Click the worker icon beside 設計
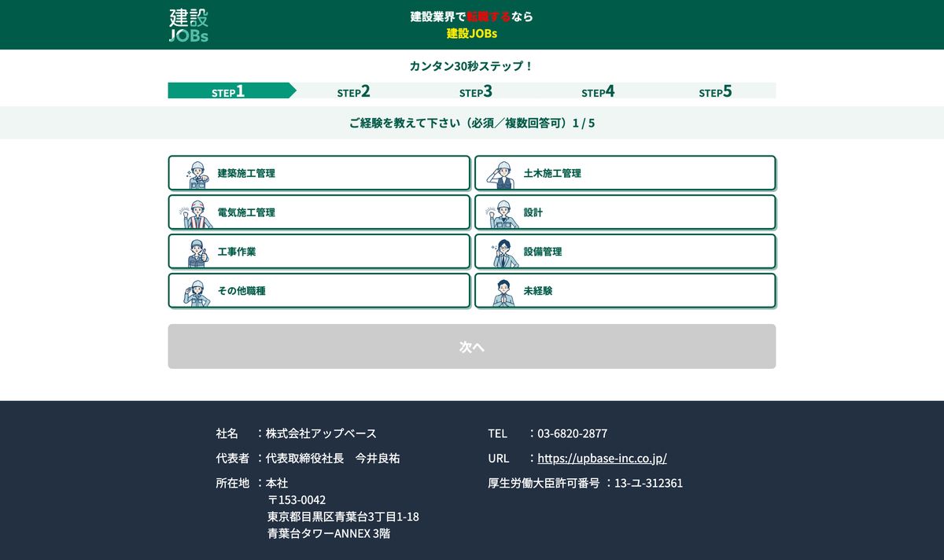 (503, 213)
